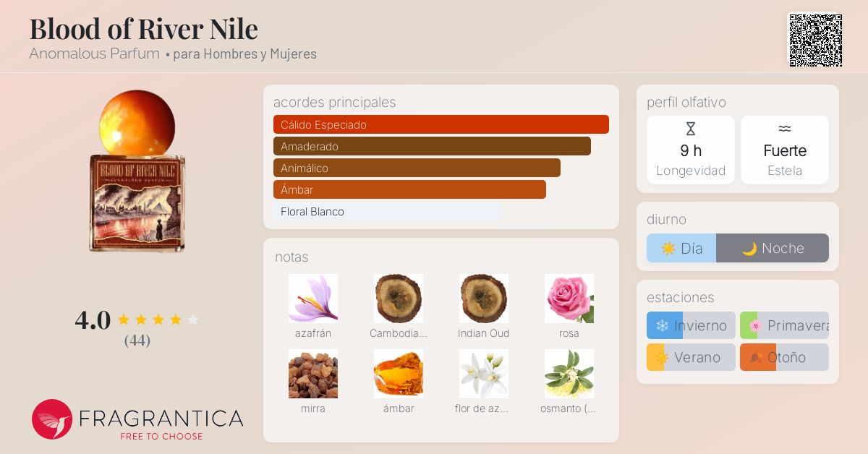Viewport: 868px width, 454px height.
Task: Click the Verano season chip
Action: 691,357
